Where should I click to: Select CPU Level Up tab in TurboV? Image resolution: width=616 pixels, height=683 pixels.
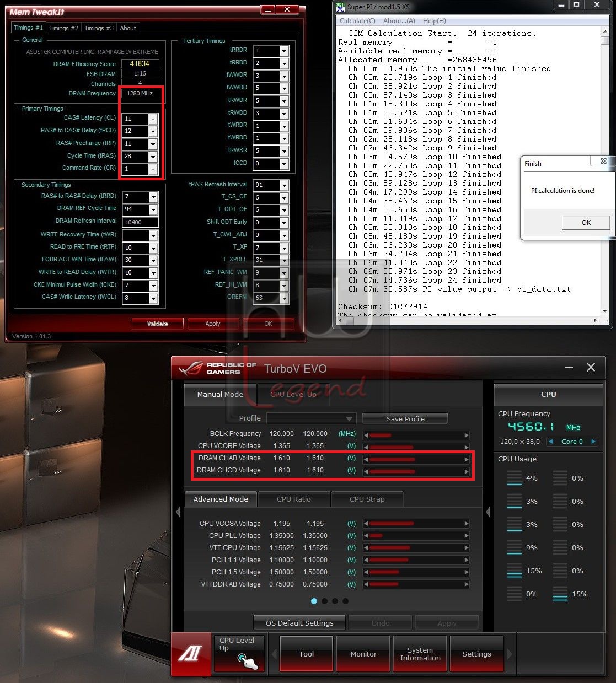click(293, 395)
